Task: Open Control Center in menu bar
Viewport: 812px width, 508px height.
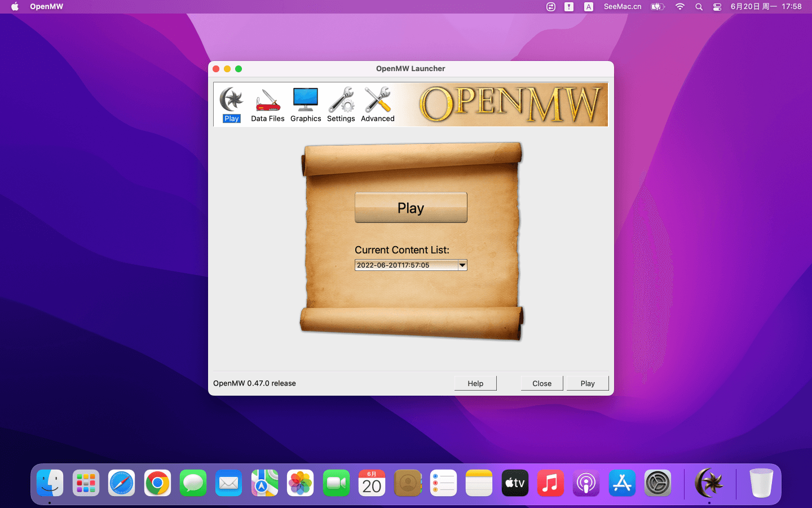Action: (717, 7)
